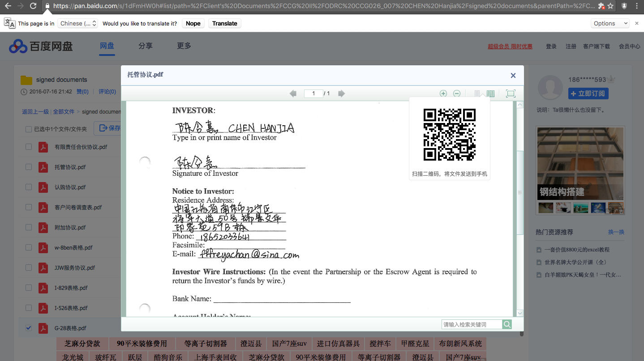
Task: Click the PDF scrollbar down arrow
Action: pyautogui.click(x=520, y=313)
